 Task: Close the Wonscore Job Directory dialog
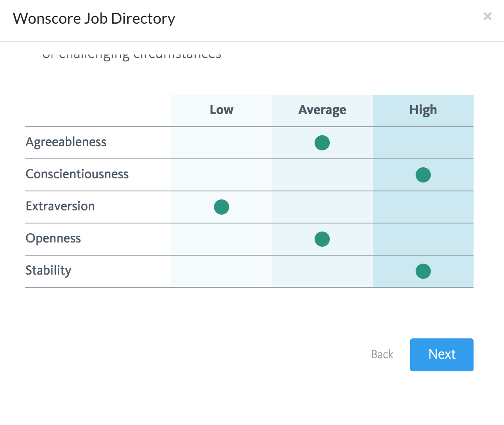[488, 16]
